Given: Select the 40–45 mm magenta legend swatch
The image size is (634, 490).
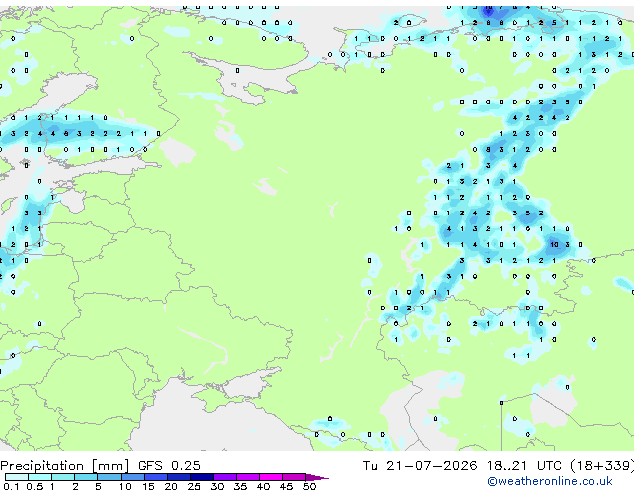Looking at the screenshot, I should pos(271,477).
